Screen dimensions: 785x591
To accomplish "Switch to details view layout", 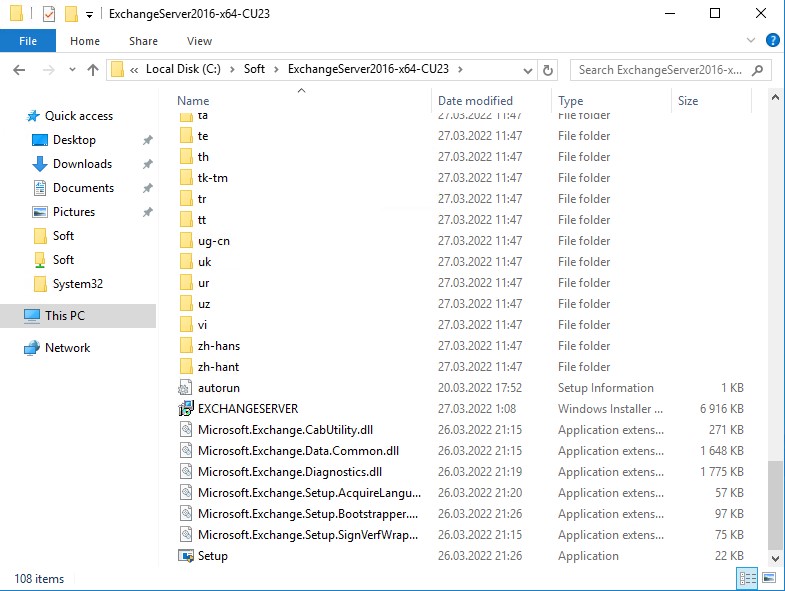I will 747,578.
